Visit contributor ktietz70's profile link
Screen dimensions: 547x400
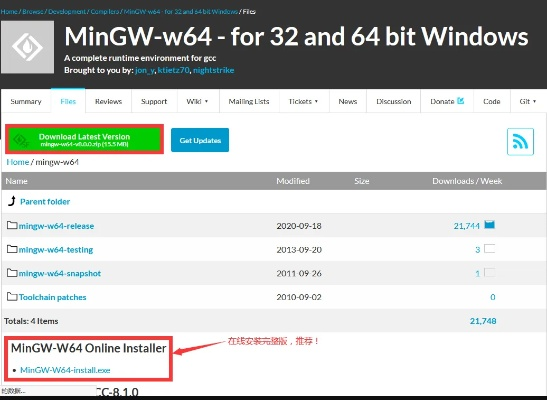(x=173, y=70)
